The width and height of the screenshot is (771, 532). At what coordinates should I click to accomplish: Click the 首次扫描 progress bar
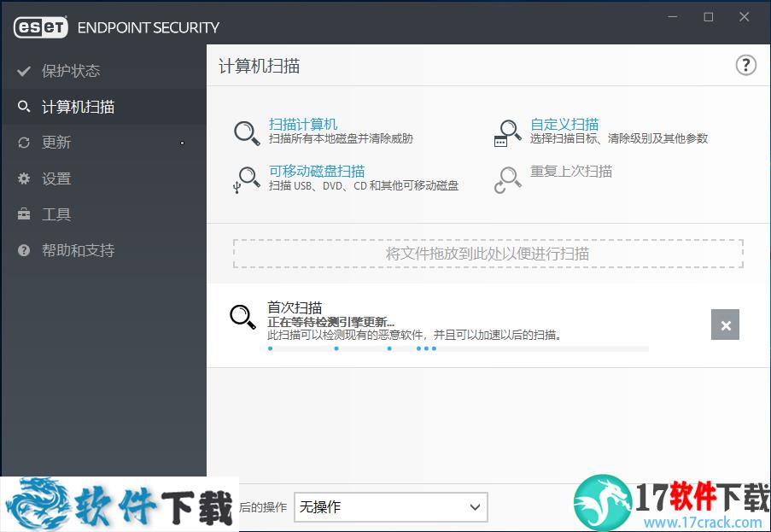coord(459,348)
